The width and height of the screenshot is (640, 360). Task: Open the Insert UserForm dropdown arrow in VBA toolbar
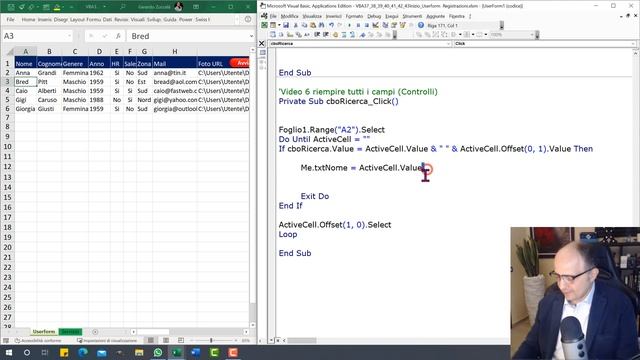[279, 25]
